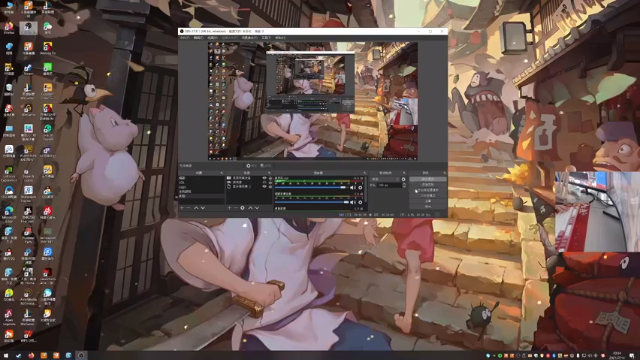The image size is (640, 360).
Task: Pop out the Sources dock panel
Action: pyautogui.click(x=269, y=173)
